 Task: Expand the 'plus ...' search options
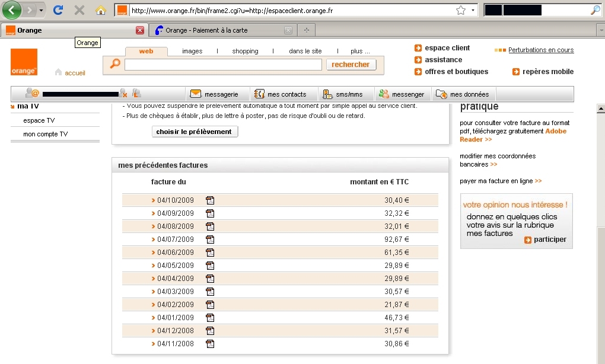tap(360, 51)
